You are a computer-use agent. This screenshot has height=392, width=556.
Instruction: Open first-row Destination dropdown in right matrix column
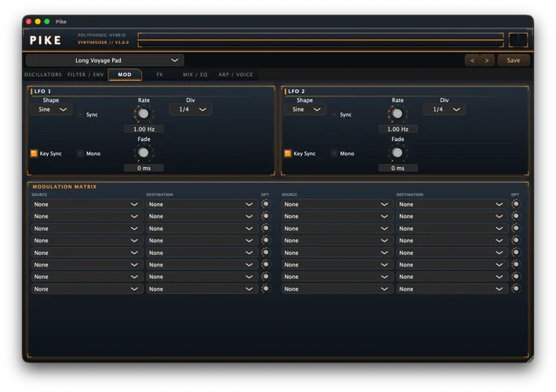(452, 205)
